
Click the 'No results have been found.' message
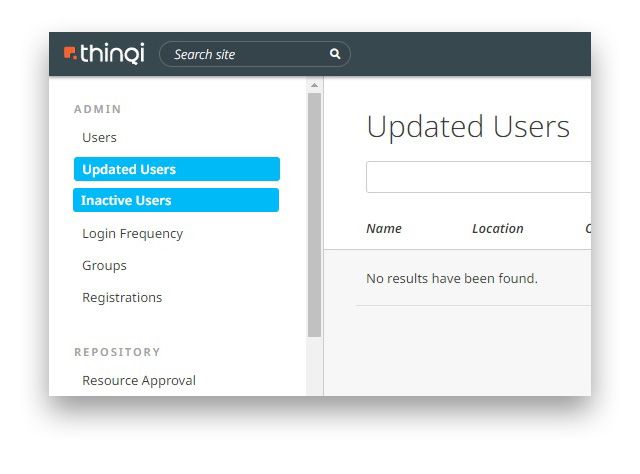[452, 278]
